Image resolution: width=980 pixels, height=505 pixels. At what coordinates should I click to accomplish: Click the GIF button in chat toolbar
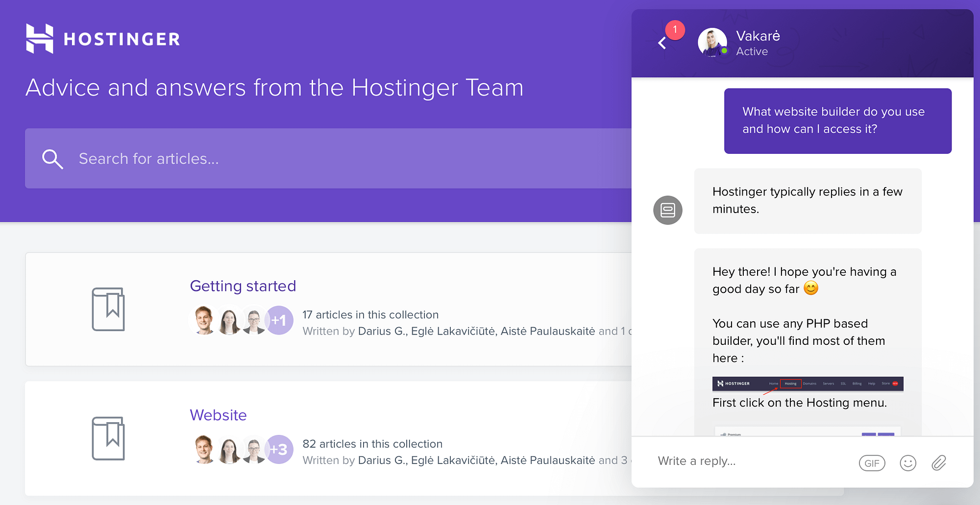[871, 462]
